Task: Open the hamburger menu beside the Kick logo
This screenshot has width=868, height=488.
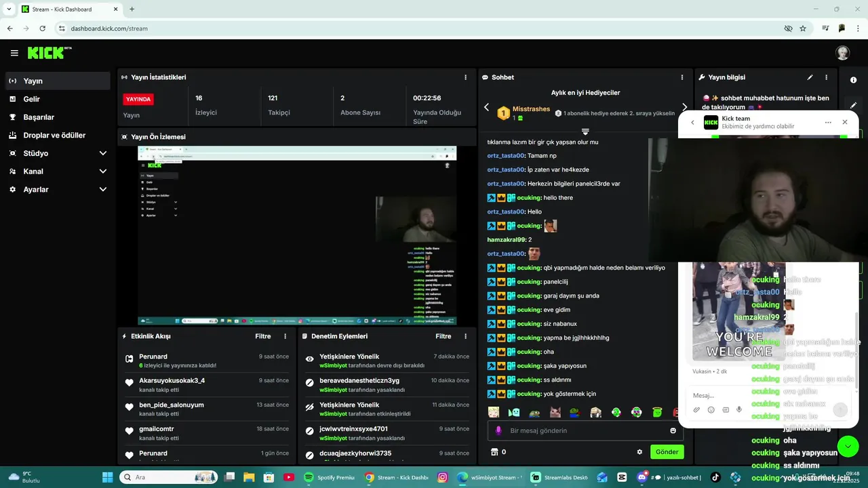Action: tap(14, 53)
